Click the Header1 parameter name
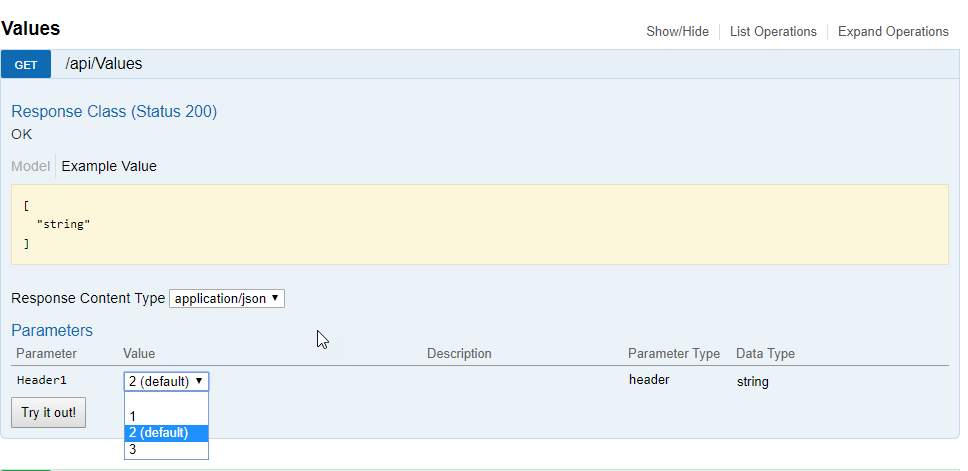The width and height of the screenshot is (968, 471). coord(41,380)
